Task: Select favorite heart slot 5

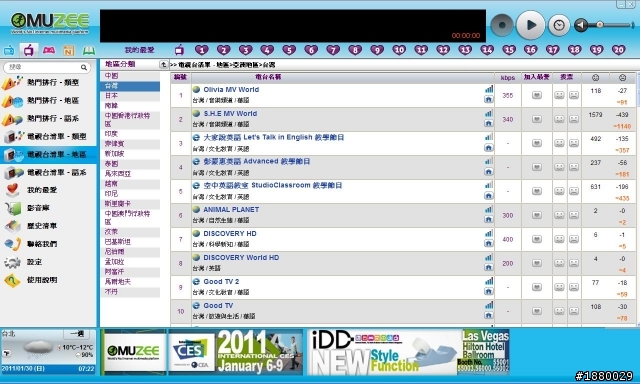Action: tap(289, 50)
